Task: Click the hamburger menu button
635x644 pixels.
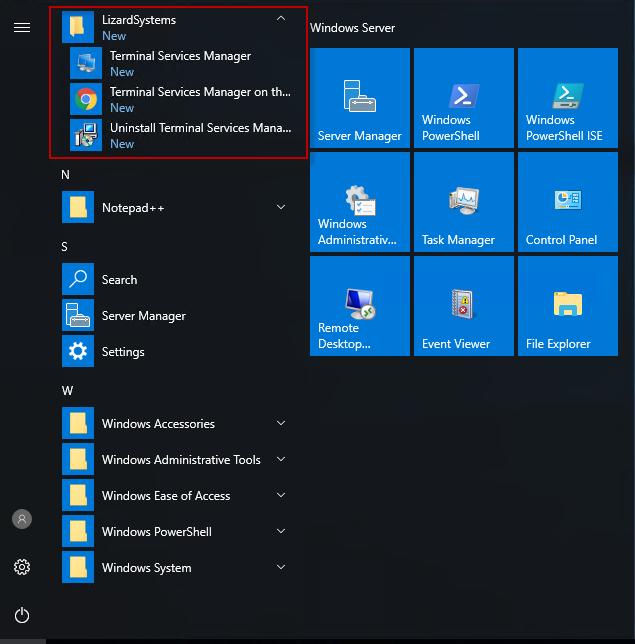Action: coord(22,27)
